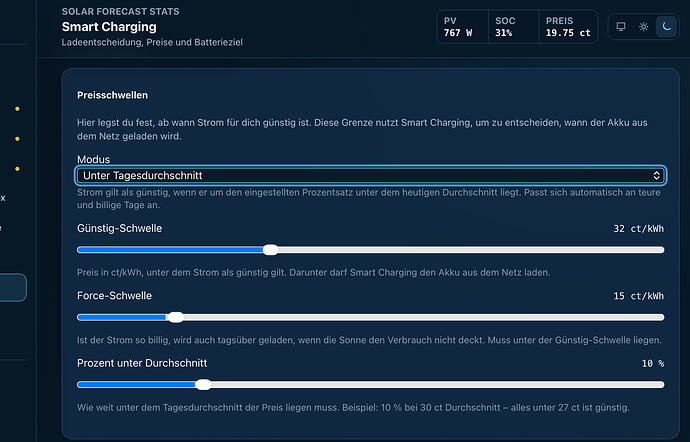Select dark theme moon icon
690x442 pixels.
coord(666,27)
